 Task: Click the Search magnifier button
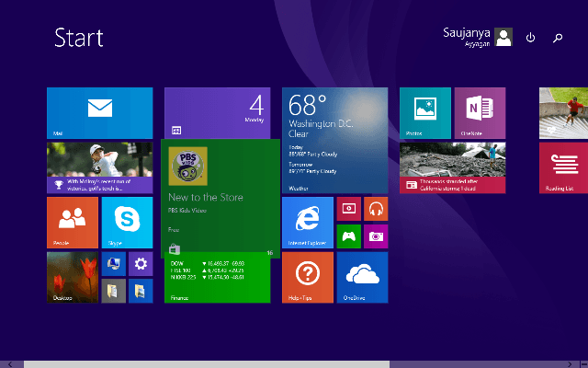[558, 38]
